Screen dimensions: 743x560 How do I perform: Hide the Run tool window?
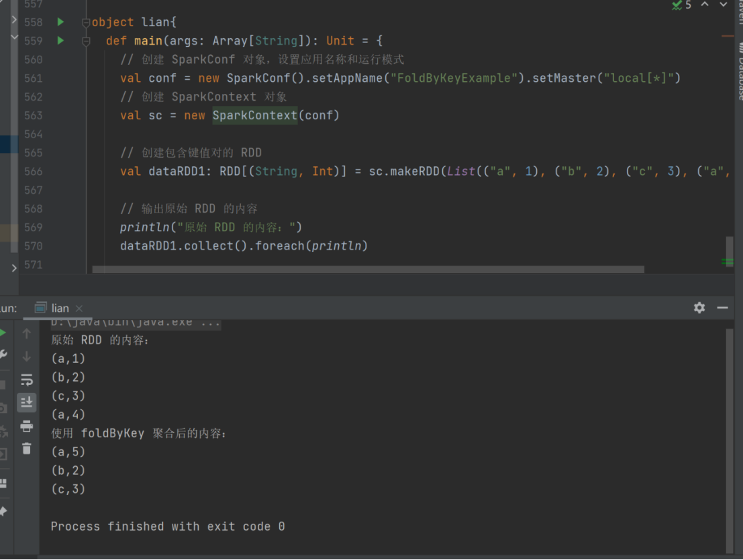click(x=722, y=308)
